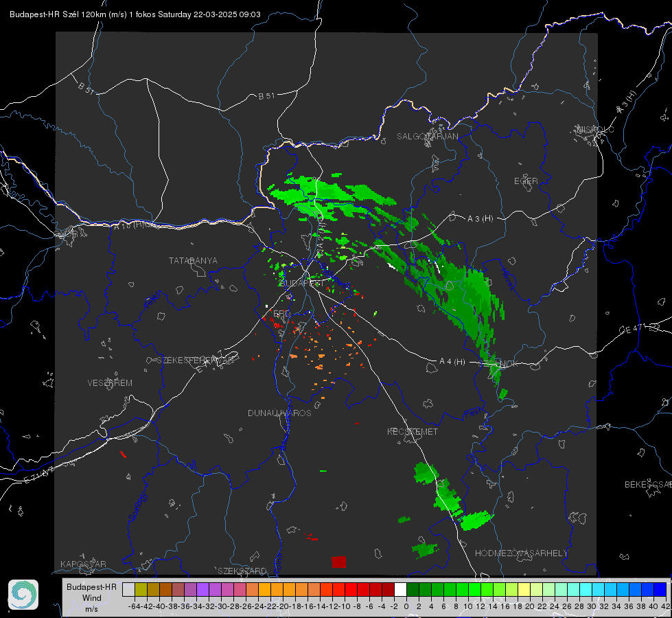Click the dark blue legend swatch between 40 and 42

click(x=660, y=589)
